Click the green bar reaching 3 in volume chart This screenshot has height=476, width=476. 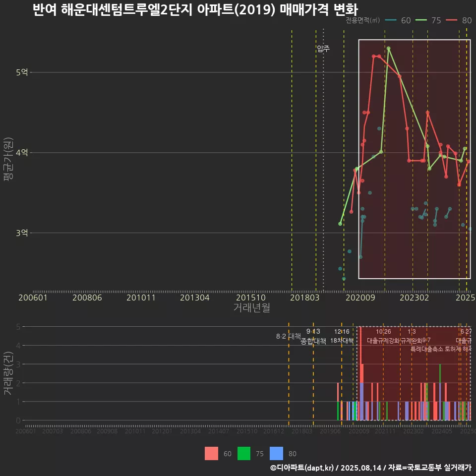click(x=440, y=373)
